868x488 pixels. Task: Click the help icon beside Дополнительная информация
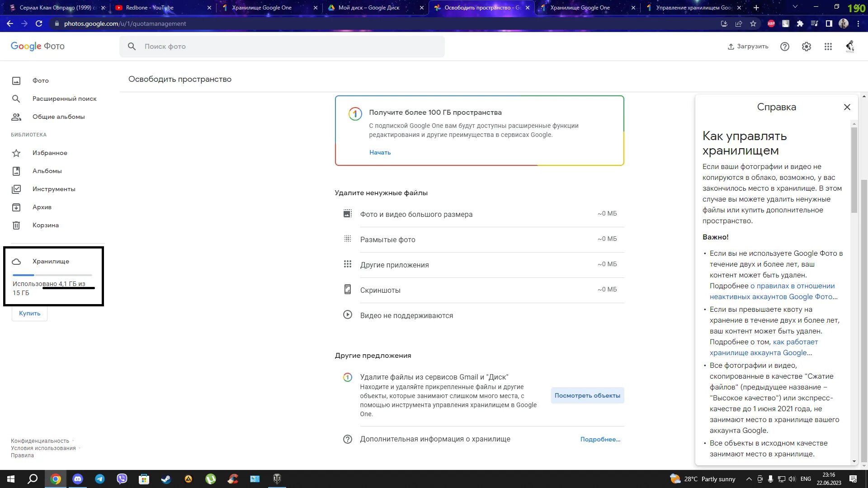pyautogui.click(x=347, y=439)
